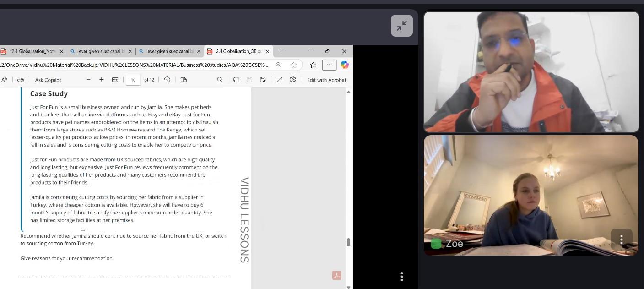Open Zoe's video tile options menu

pos(621,240)
